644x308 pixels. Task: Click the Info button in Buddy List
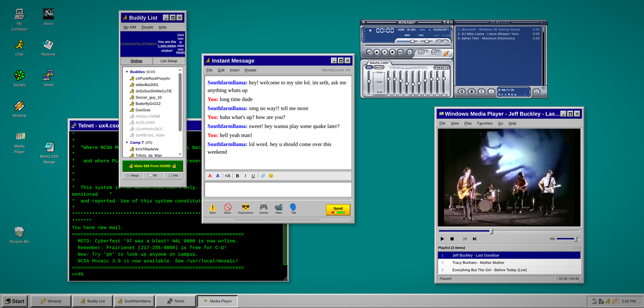[x=173, y=175]
